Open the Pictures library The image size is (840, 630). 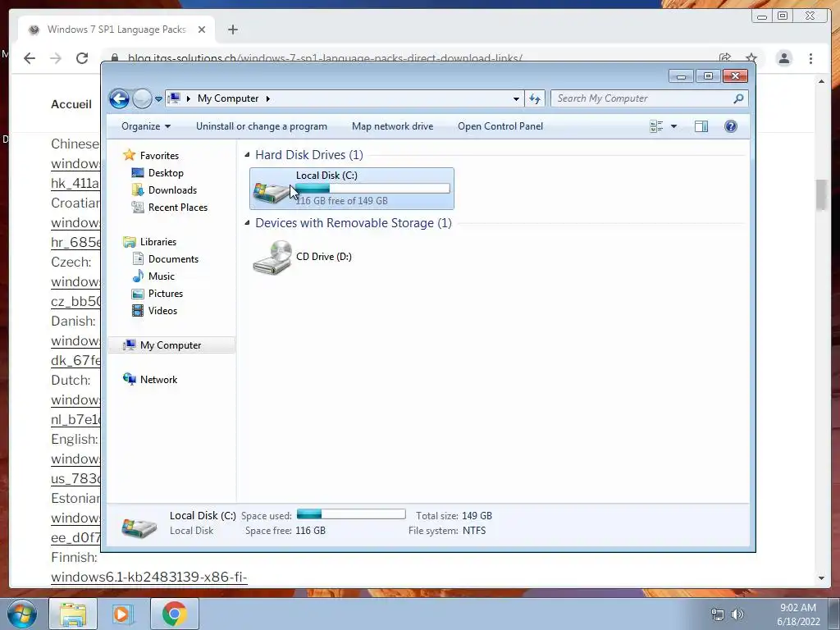coord(166,294)
